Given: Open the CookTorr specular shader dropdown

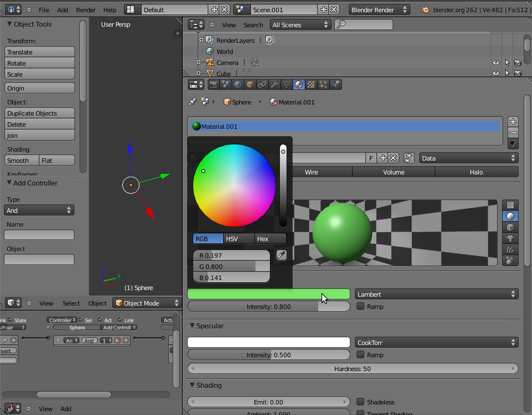Looking at the screenshot, I should pos(437,342).
